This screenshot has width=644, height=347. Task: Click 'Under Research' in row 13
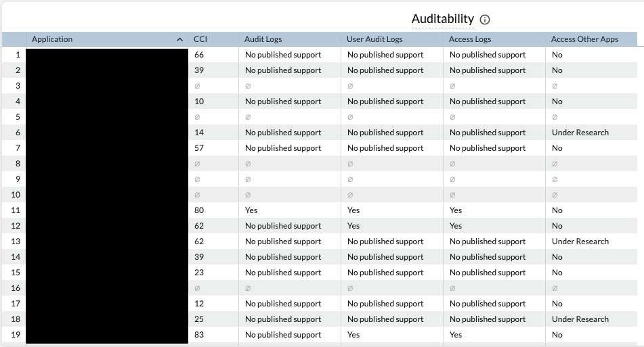pyautogui.click(x=580, y=241)
